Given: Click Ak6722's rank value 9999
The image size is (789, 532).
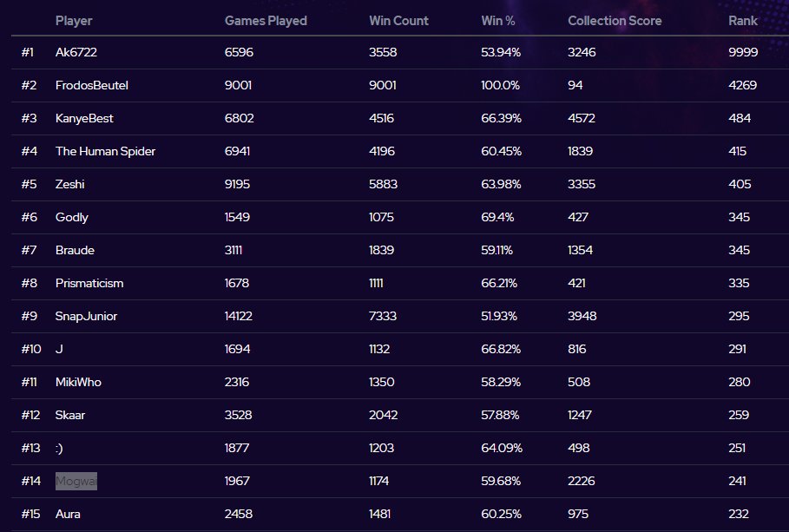Looking at the screenshot, I should [743, 52].
